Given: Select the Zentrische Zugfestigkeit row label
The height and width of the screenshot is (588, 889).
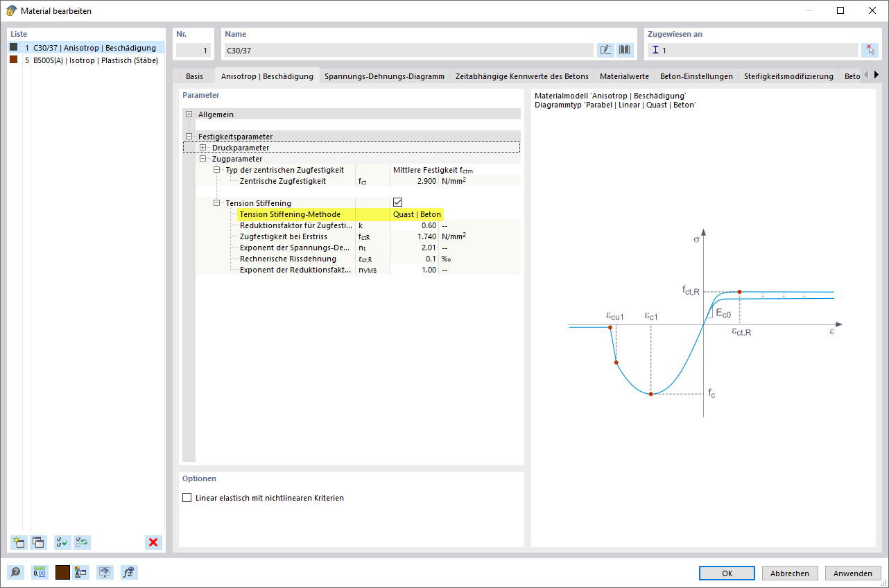Looking at the screenshot, I should click(283, 181).
